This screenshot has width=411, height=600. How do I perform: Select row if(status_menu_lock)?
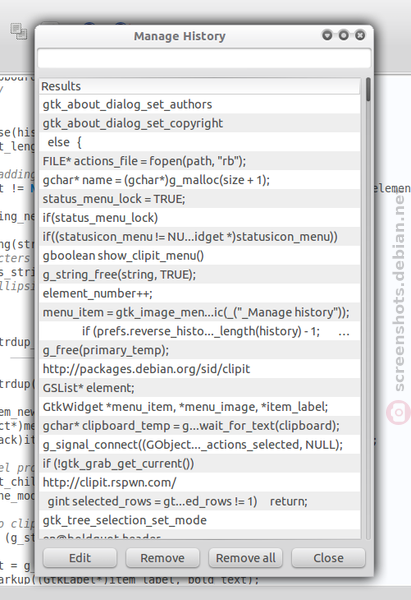point(200,218)
